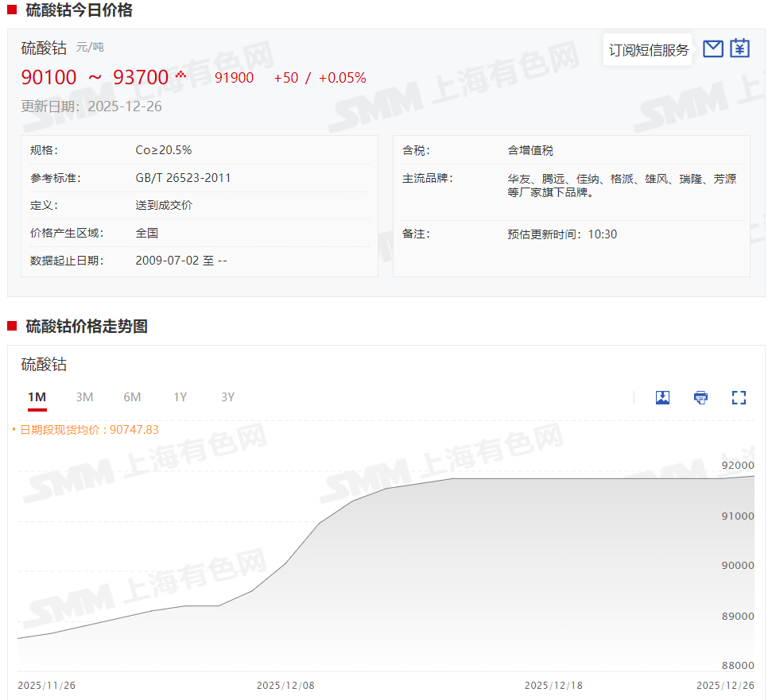Image resolution: width=772 pixels, height=700 pixels.
Task: Switch chart to 3M range
Action: (84, 397)
